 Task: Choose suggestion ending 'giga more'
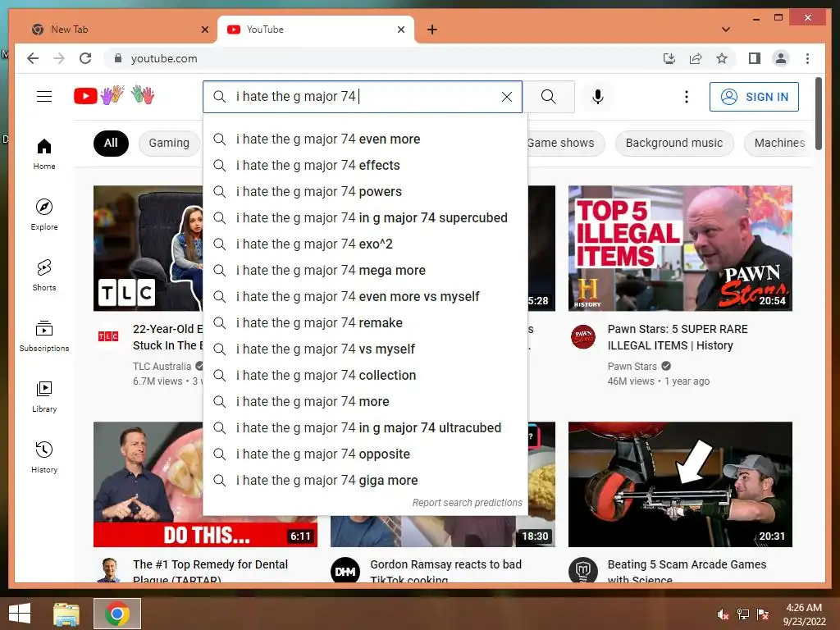[365, 481]
